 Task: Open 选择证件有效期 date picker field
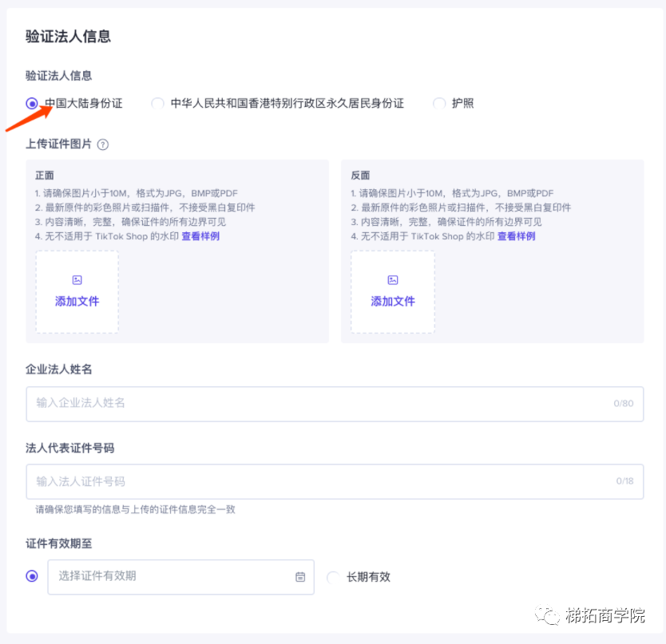(x=181, y=576)
